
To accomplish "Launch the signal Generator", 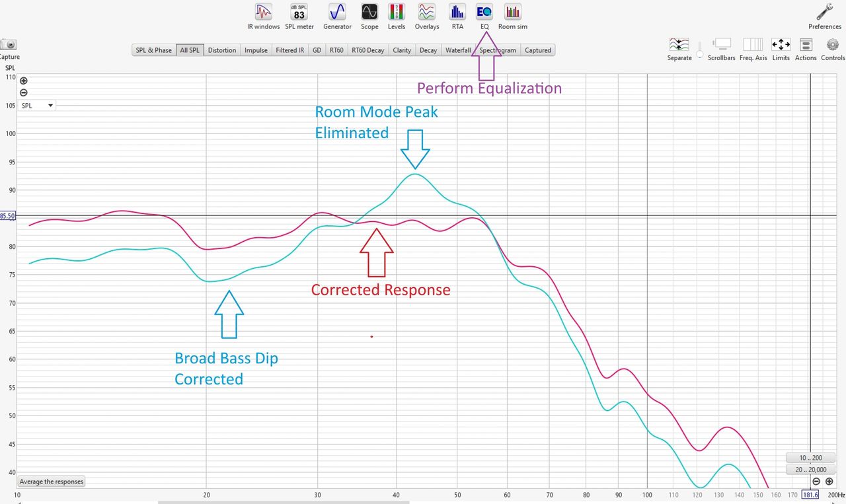I will click(337, 17).
